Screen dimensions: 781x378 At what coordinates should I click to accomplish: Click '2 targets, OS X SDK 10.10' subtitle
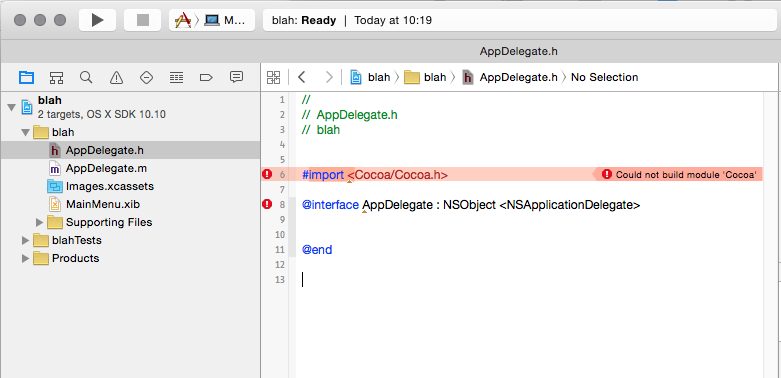[x=102, y=115]
